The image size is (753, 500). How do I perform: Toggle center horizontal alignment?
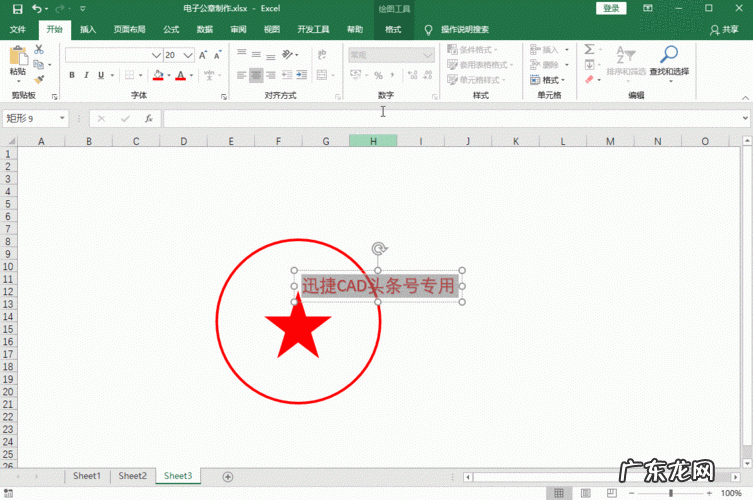(256, 75)
